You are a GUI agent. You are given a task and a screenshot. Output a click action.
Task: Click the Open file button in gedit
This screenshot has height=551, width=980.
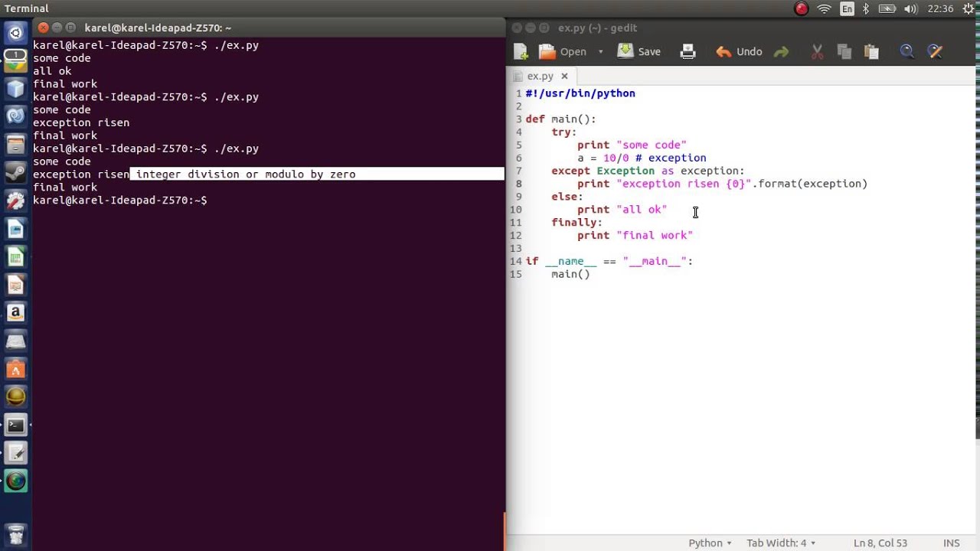[563, 51]
